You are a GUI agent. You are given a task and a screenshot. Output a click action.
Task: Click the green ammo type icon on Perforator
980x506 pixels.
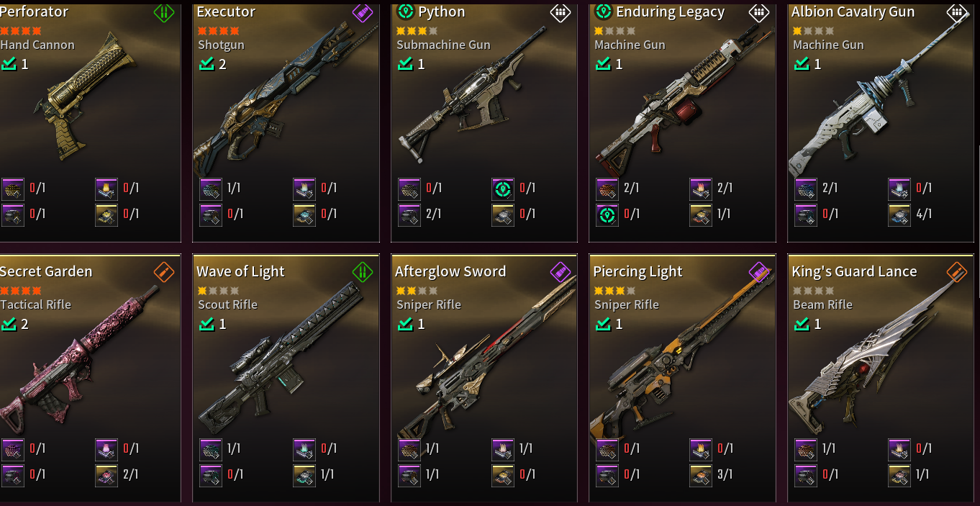[x=164, y=12]
